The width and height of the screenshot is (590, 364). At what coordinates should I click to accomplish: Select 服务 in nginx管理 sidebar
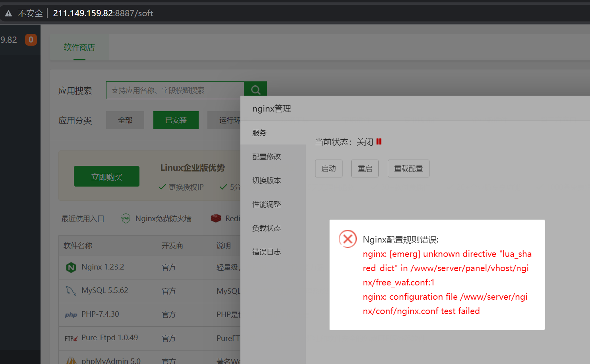(273, 133)
